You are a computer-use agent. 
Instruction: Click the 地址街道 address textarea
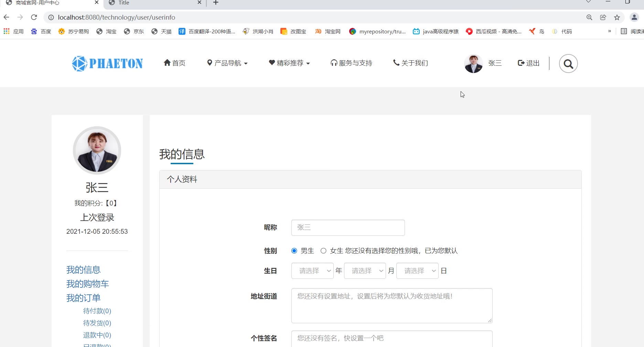pos(392,306)
